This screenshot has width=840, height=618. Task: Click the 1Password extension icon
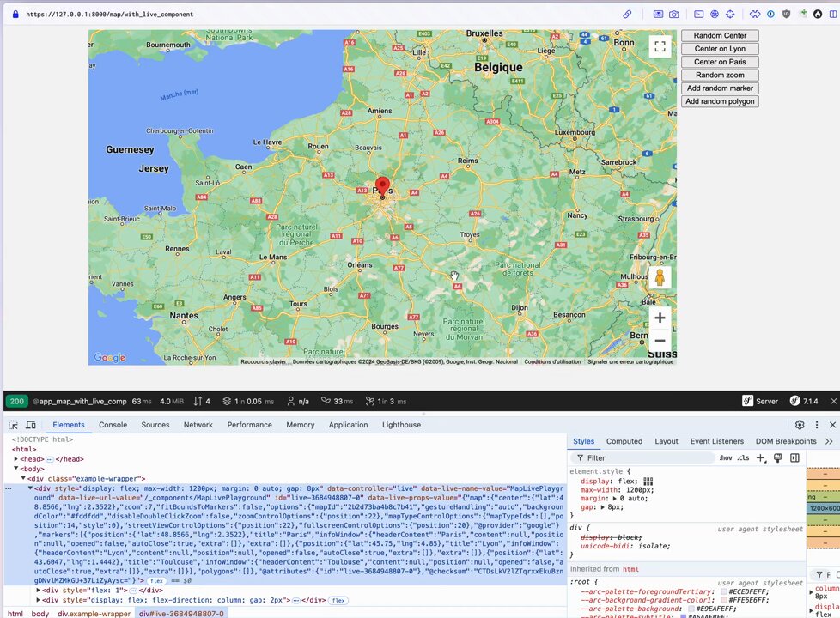(770, 15)
